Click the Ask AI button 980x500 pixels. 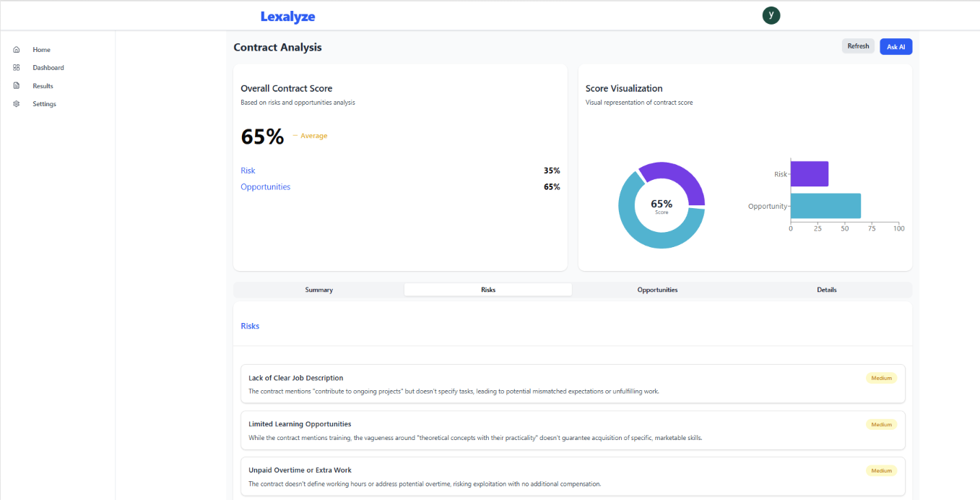pos(896,47)
